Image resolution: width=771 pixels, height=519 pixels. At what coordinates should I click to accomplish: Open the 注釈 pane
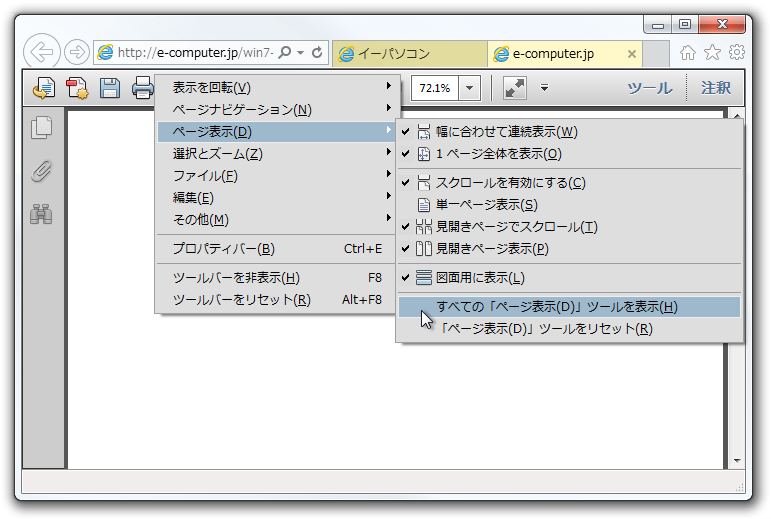tap(715, 88)
